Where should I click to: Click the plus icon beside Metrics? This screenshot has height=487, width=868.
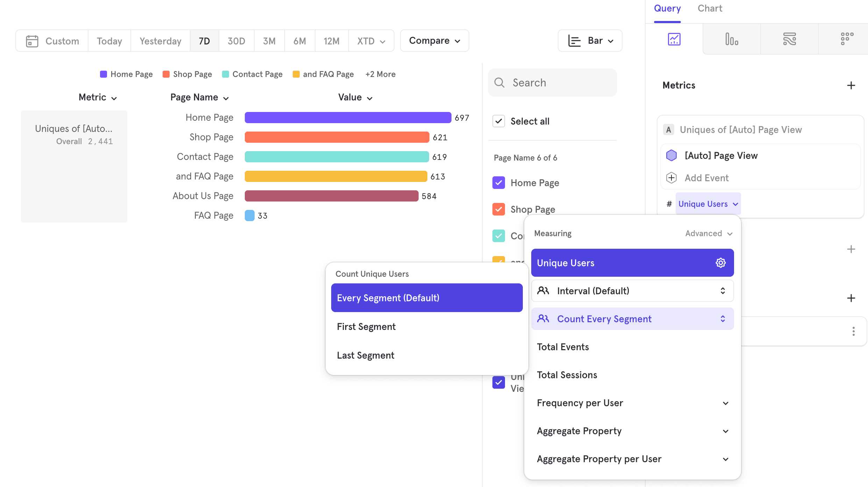(851, 85)
